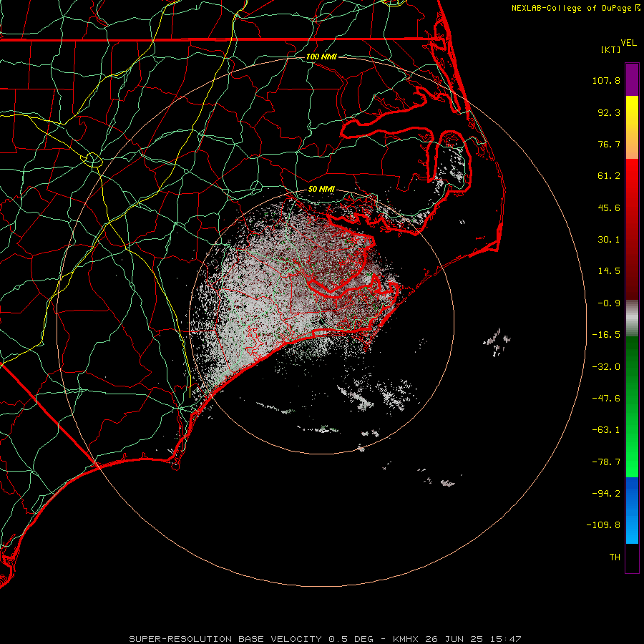Pick the gray near-zero segment of scale

(x=632, y=318)
